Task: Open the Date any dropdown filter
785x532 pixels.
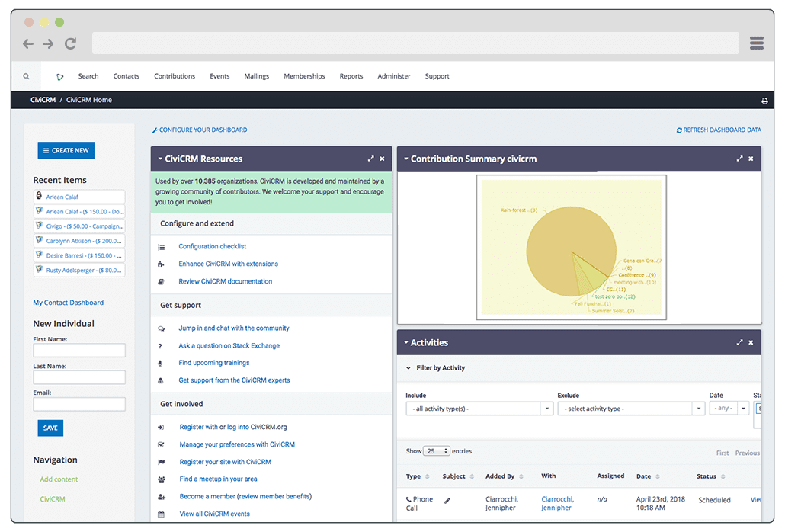Action: point(729,408)
